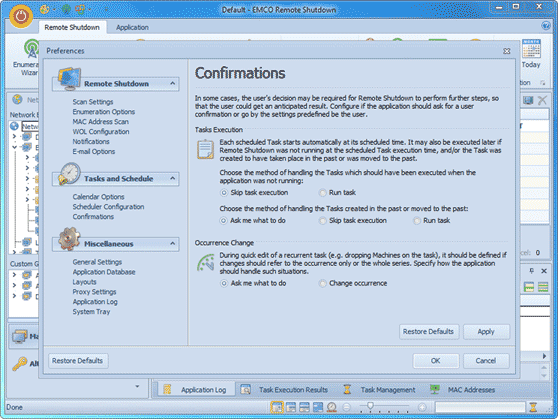Click Restore Defaults next to Apply
This screenshot has width=558, height=419.
click(x=428, y=332)
